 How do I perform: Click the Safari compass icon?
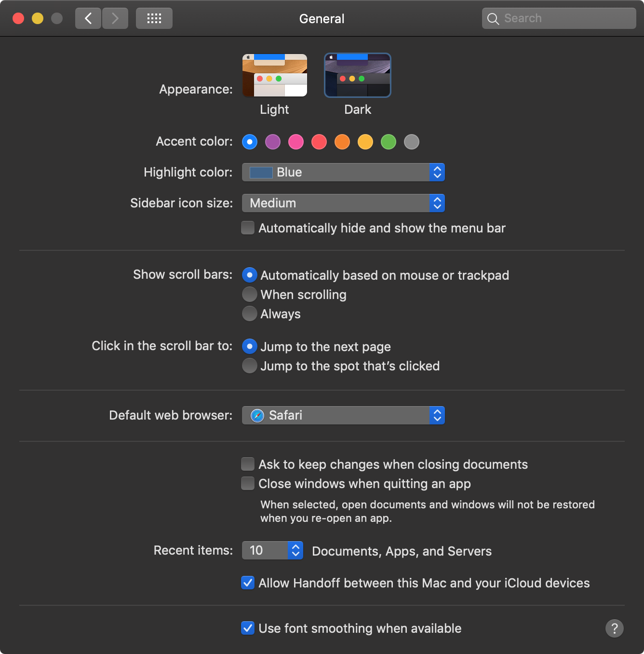(x=257, y=415)
